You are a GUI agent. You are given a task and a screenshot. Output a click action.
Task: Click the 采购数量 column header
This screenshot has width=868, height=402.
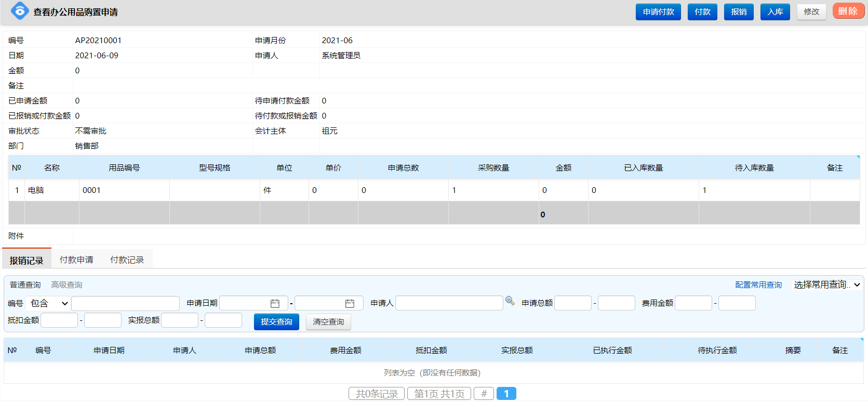pos(493,167)
